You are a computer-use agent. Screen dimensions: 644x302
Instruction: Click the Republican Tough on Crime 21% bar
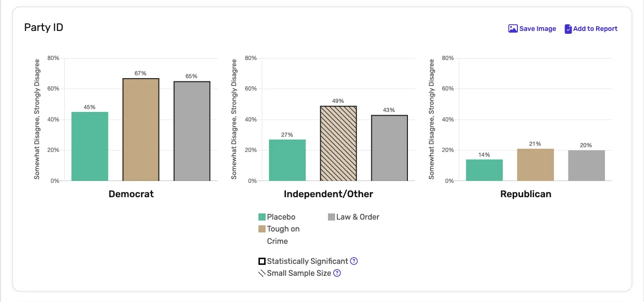click(535, 165)
